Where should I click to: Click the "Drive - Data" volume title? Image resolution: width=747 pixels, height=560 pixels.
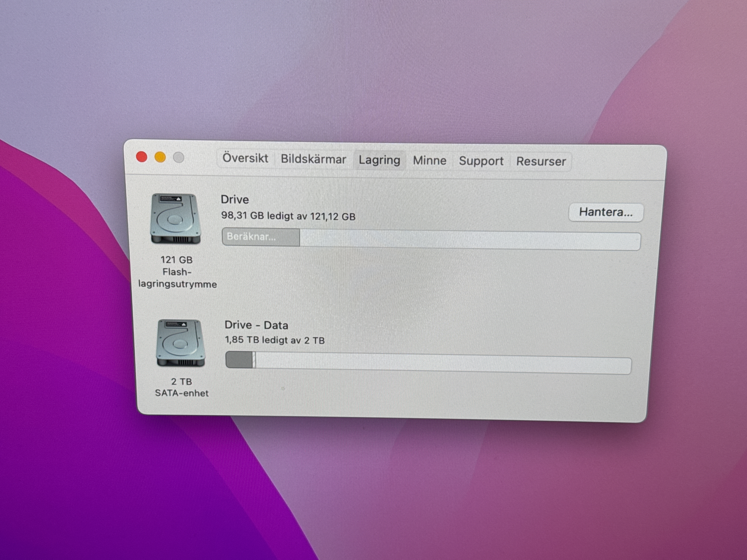(256, 325)
